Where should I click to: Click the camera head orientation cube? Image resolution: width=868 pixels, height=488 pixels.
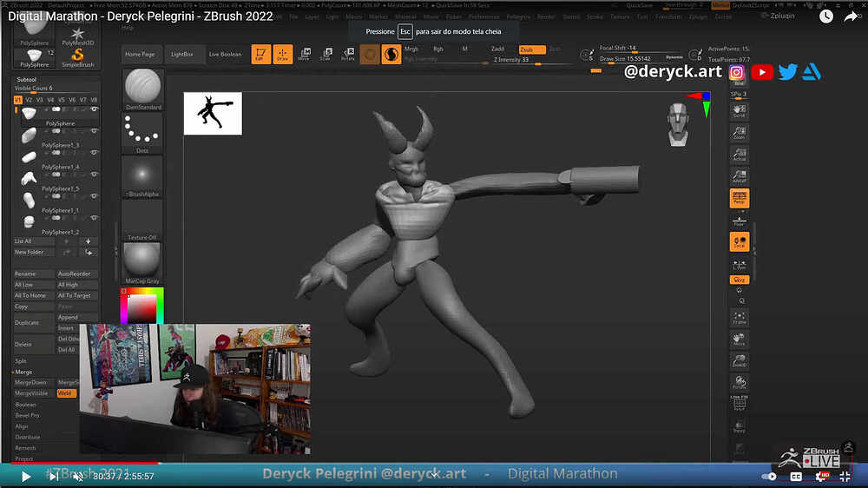tap(678, 124)
